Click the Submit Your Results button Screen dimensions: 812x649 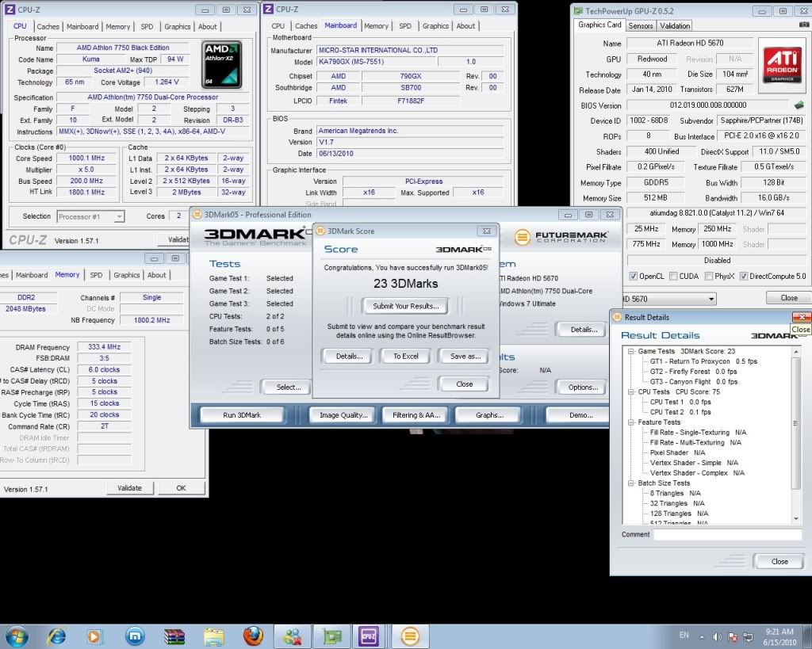[405, 306]
